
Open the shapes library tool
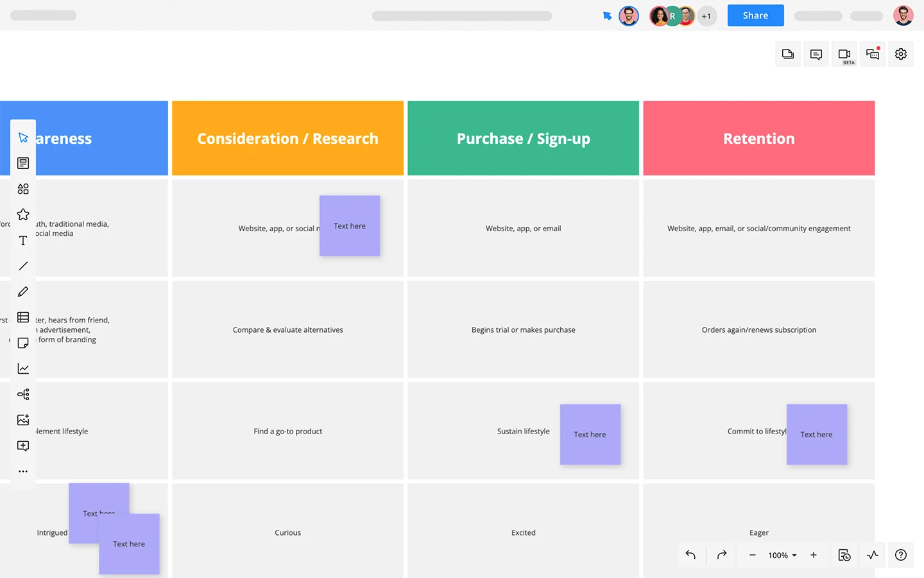23,189
